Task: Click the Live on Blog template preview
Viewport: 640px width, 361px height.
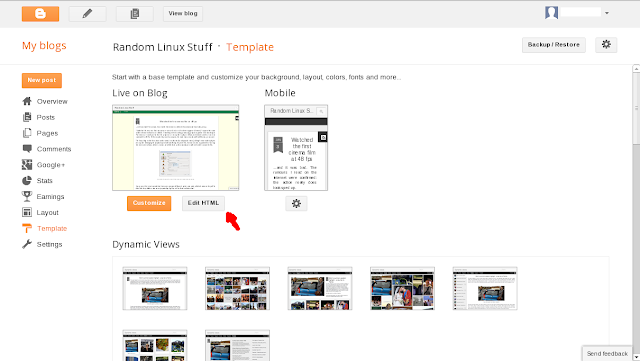Action: click(176, 147)
